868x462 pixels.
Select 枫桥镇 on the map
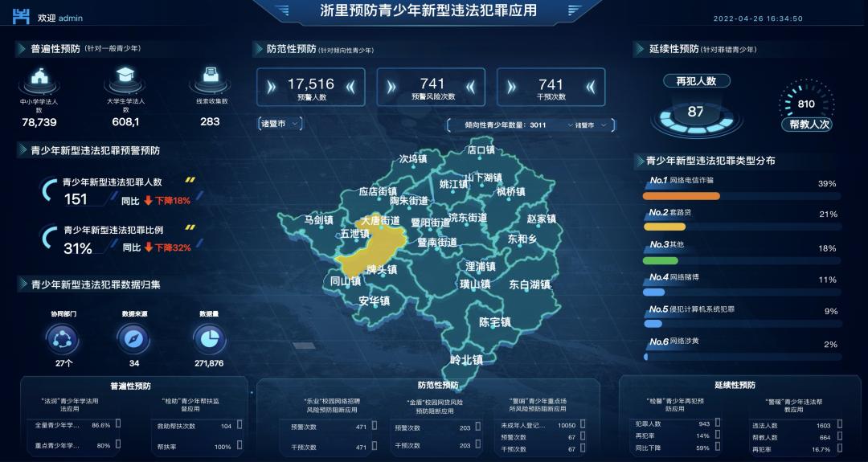click(x=510, y=191)
